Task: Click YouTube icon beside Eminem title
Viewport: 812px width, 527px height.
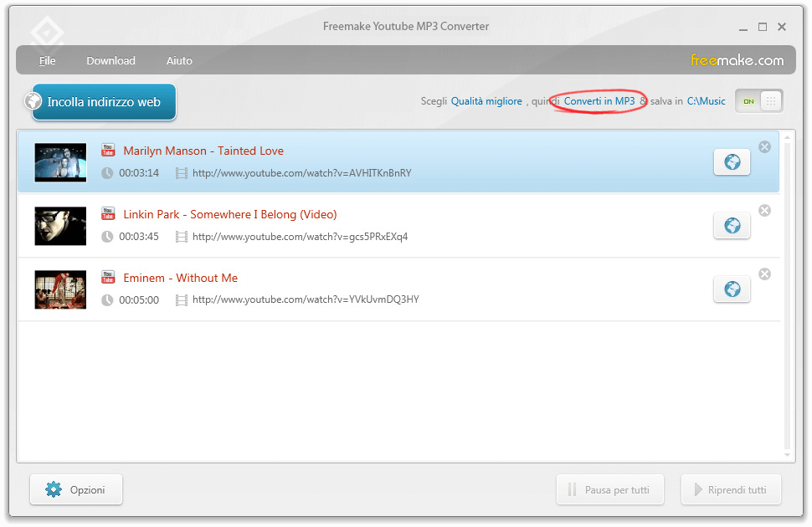Action: click(108, 277)
